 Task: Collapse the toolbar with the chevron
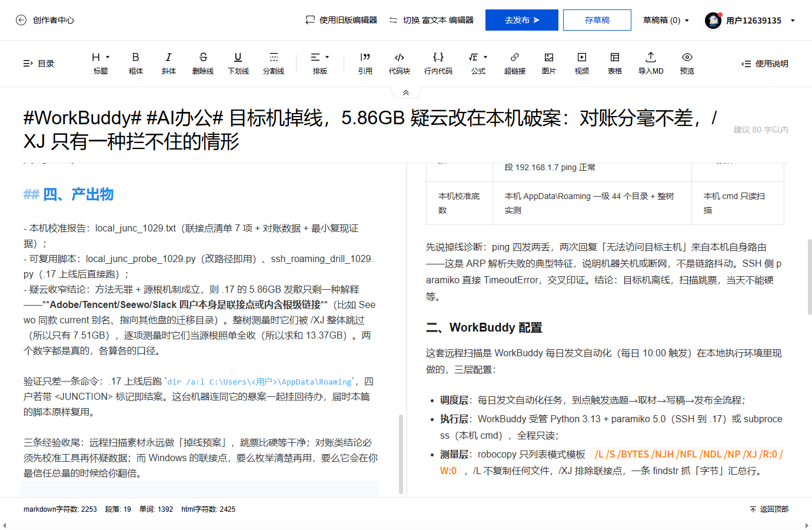pyautogui.click(x=406, y=92)
